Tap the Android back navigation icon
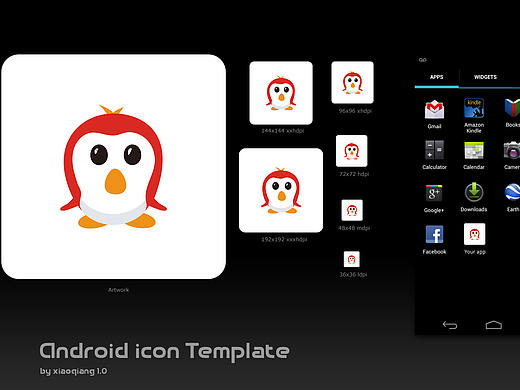Screen dimensions: 520x390 [x=450, y=325]
